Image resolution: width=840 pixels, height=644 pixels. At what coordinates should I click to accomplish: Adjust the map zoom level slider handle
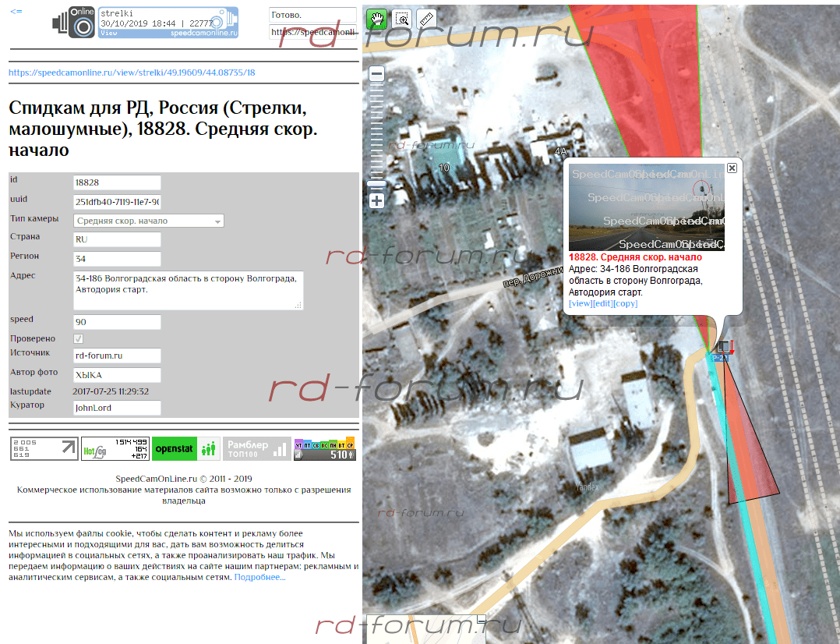[x=376, y=184]
